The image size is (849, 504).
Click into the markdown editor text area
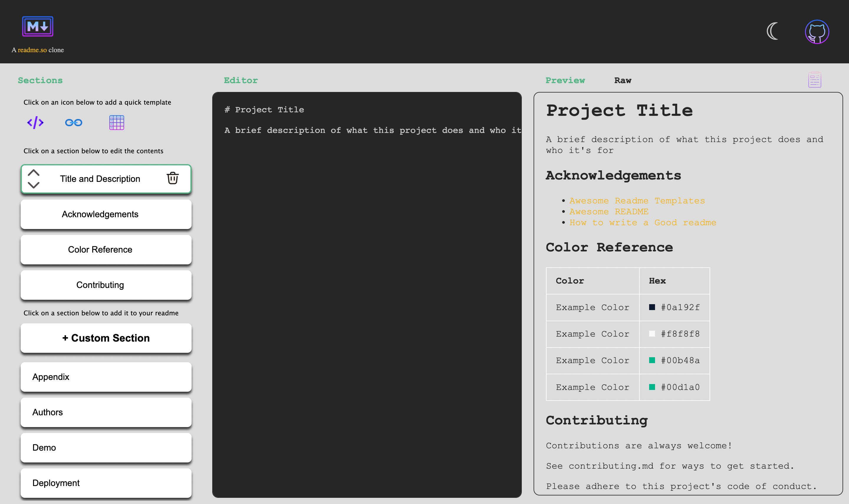[x=367, y=272]
